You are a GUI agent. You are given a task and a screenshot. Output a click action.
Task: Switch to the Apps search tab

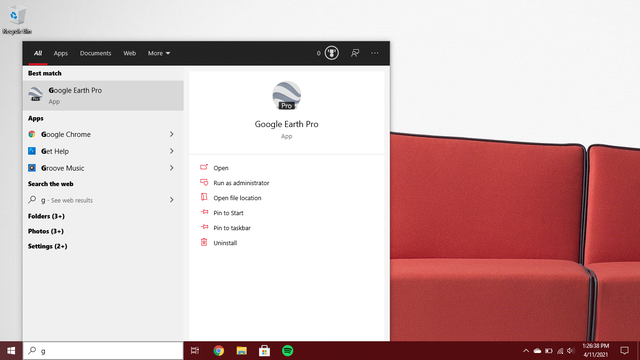coord(61,53)
